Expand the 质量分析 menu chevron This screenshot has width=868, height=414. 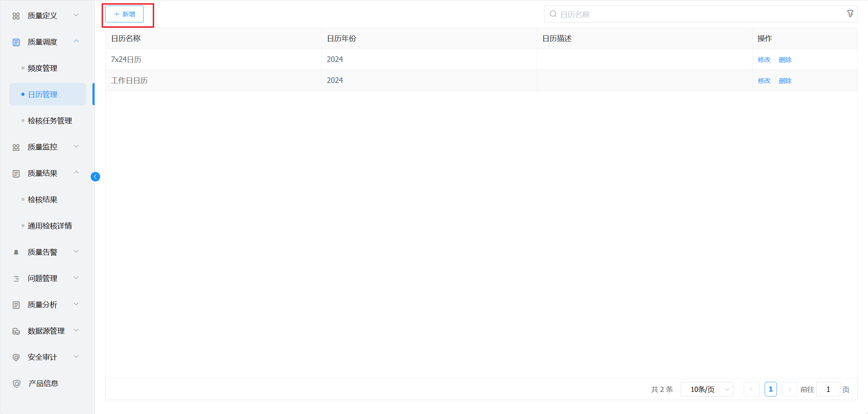coord(76,304)
